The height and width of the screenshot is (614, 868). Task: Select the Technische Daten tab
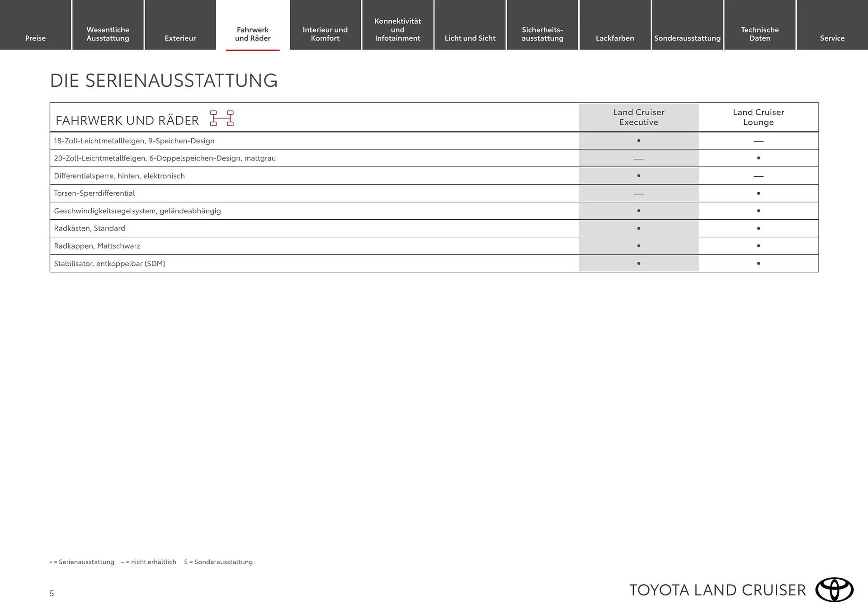tap(759, 33)
